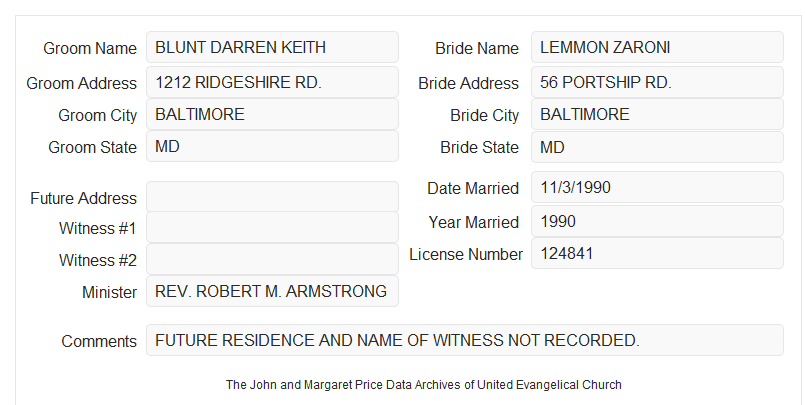This screenshot has height=405, width=805.
Task: Click the John and Margaret Price archives footer text
Action: click(x=424, y=385)
